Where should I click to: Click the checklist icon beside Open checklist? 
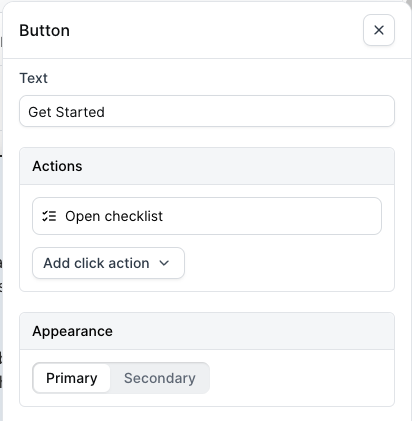49,216
